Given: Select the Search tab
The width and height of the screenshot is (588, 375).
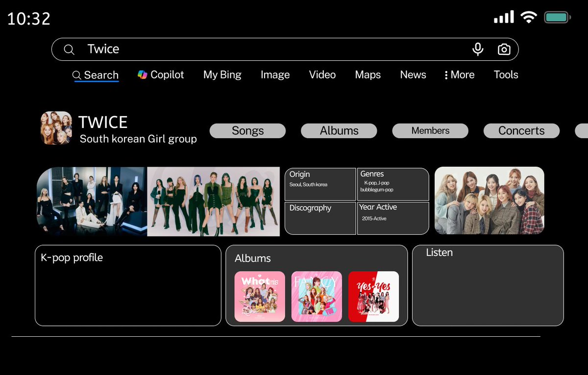Looking at the screenshot, I should coord(96,75).
